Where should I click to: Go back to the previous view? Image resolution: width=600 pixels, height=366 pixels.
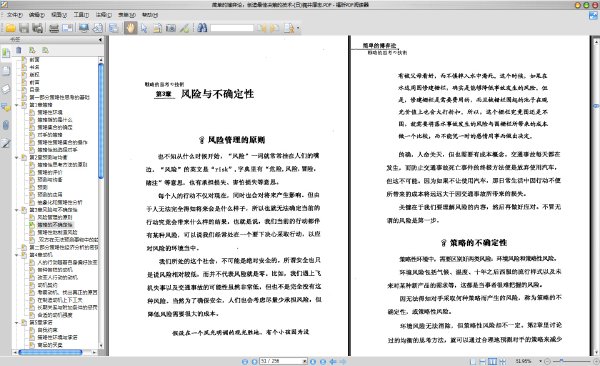pyautogui.click(x=333, y=361)
